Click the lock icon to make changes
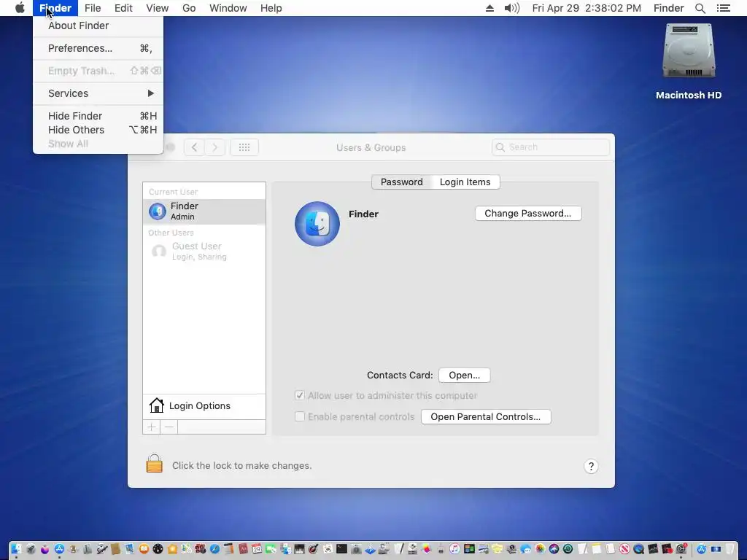Screen dimensions: 747x560 click(155, 463)
